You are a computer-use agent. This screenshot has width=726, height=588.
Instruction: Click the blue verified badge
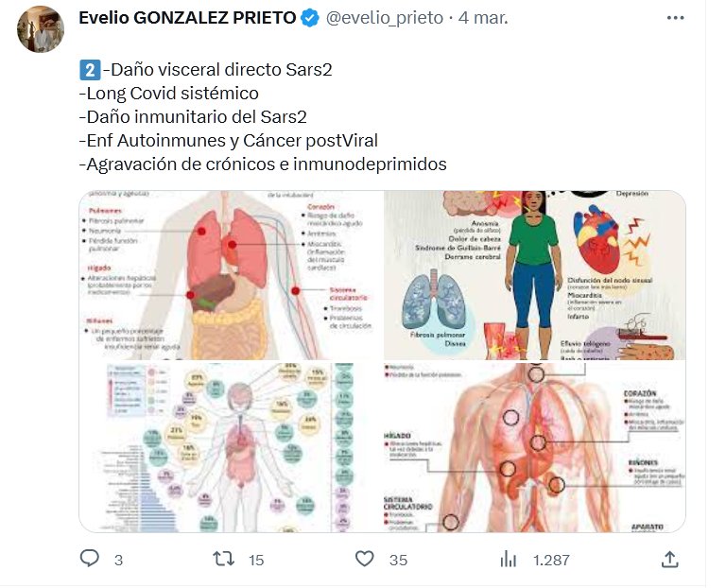309,19
